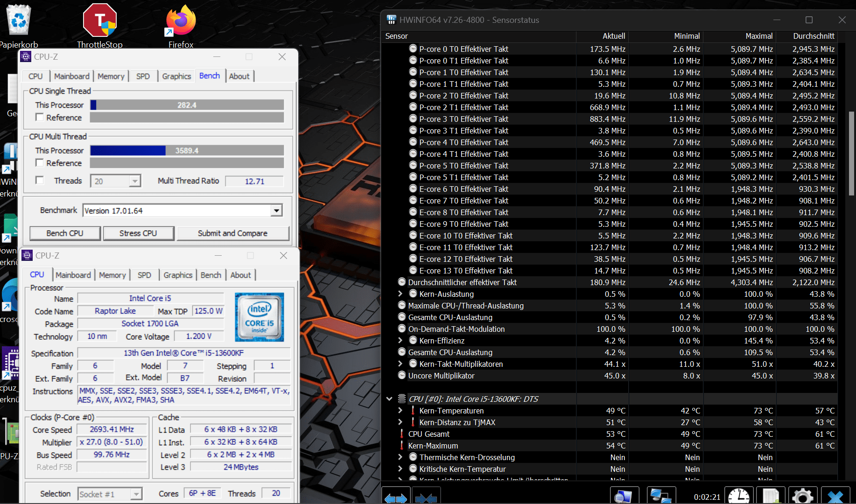Image resolution: width=856 pixels, height=504 pixels.
Task: Reset HWiNFO timer with clock icon
Action: [739, 496]
